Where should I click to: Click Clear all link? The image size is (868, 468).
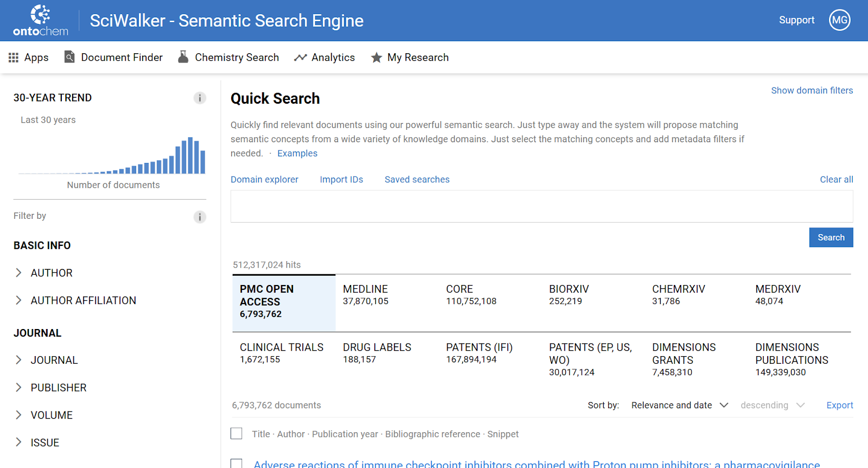tap(837, 179)
